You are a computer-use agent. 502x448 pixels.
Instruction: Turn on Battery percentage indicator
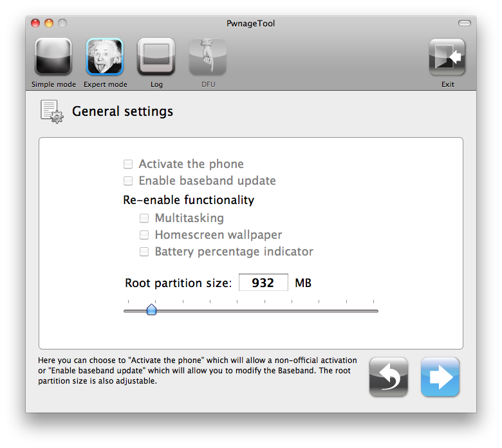click(145, 252)
